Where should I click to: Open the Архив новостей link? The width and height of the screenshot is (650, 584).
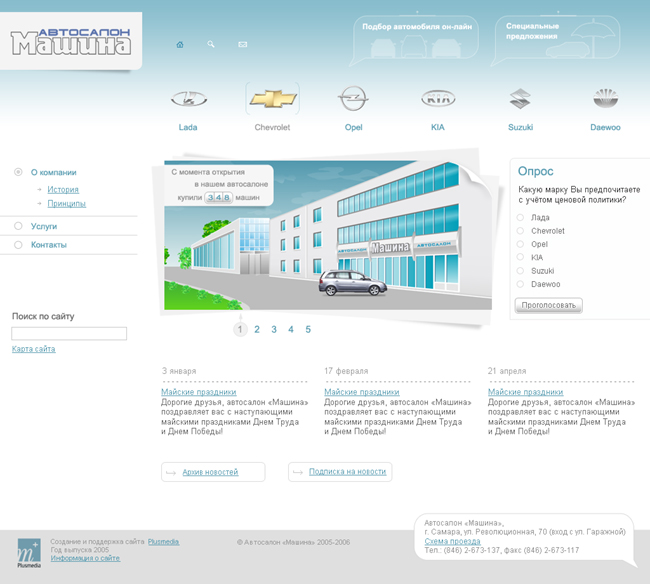pyautogui.click(x=210, y=472)
